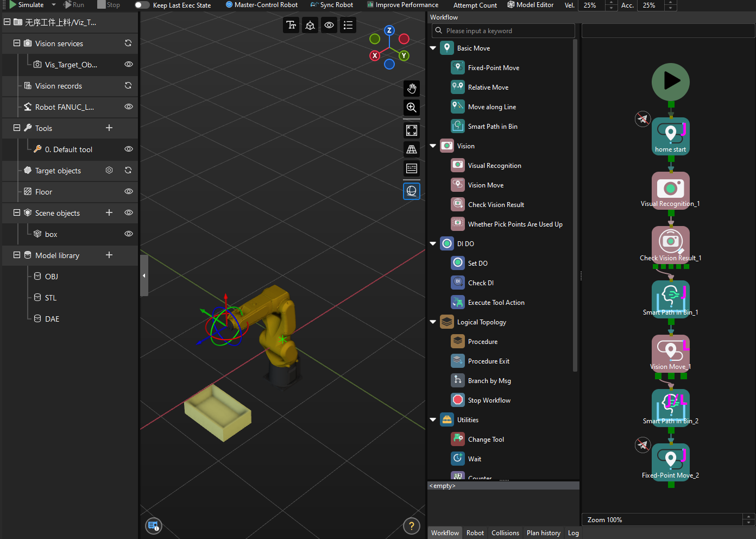Open the display list icon in viewport
Image resolution: width=756 pixels, height=539 pixels.
(x=348, y=25)
